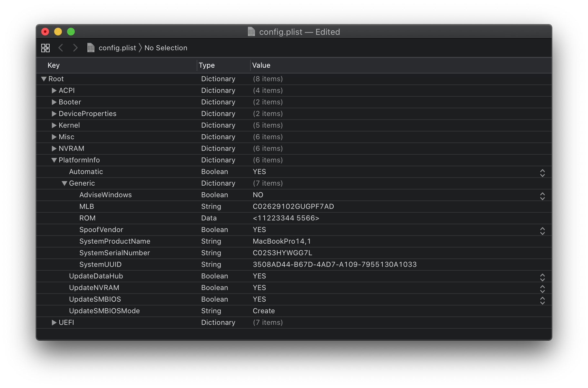This screenshot has height=388, width=588.
Task: Toggle AdviseWindows boolean value stepper
Action: coord(542,196)
